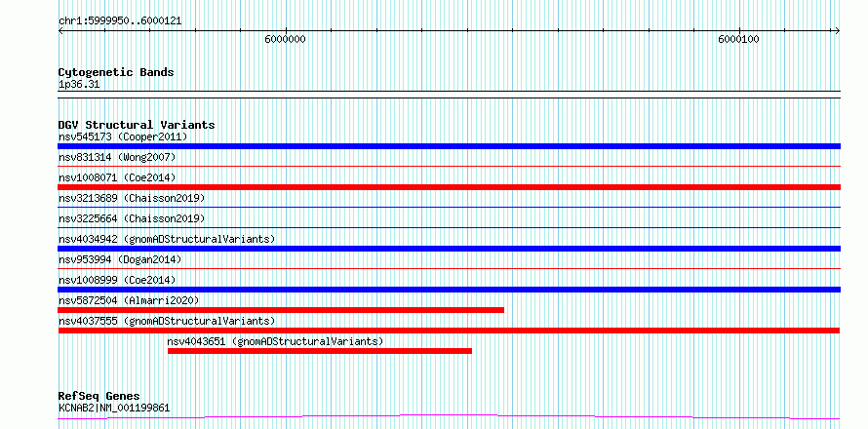Click the red bar of nsv4037555
The image size is (868, 429).
click(449, 331)
